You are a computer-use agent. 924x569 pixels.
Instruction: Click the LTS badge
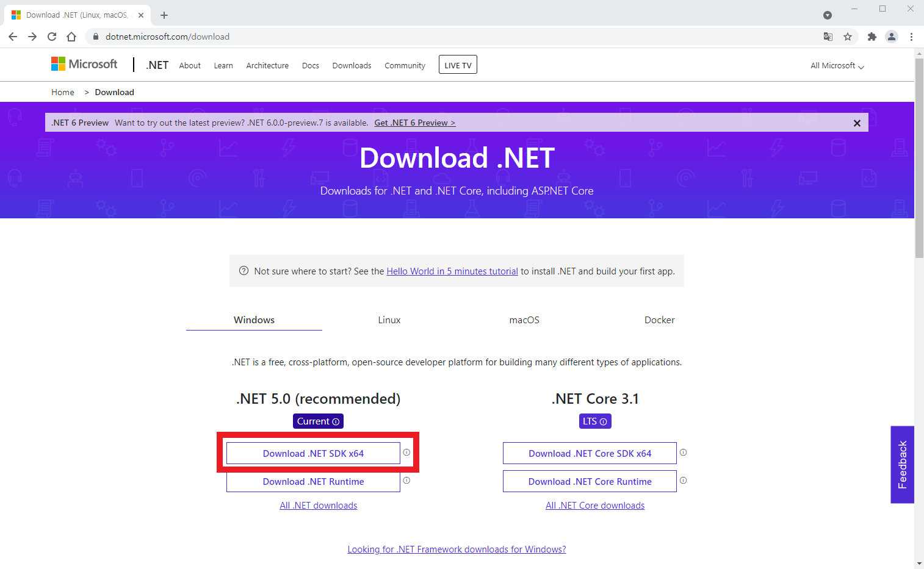click(594, 421)
